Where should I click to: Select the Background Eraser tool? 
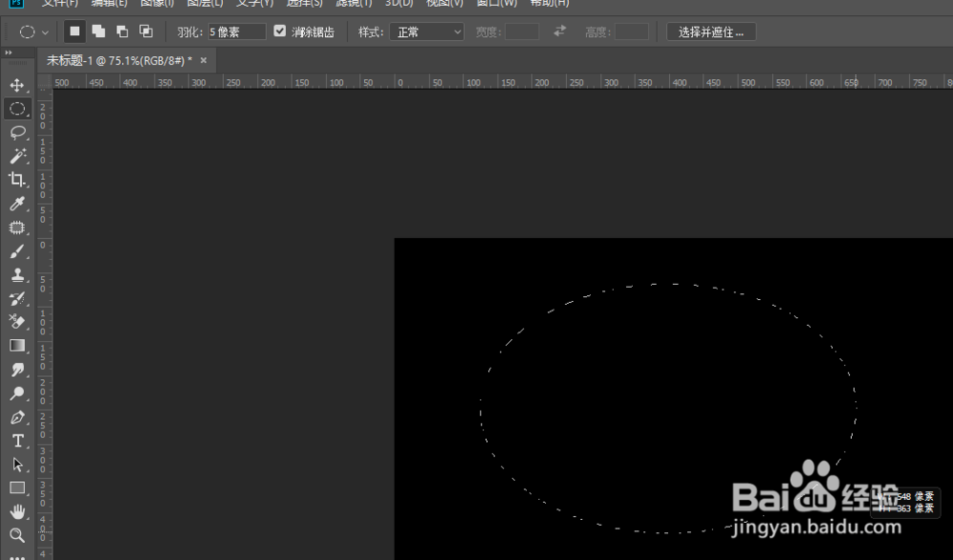[17, 322]
